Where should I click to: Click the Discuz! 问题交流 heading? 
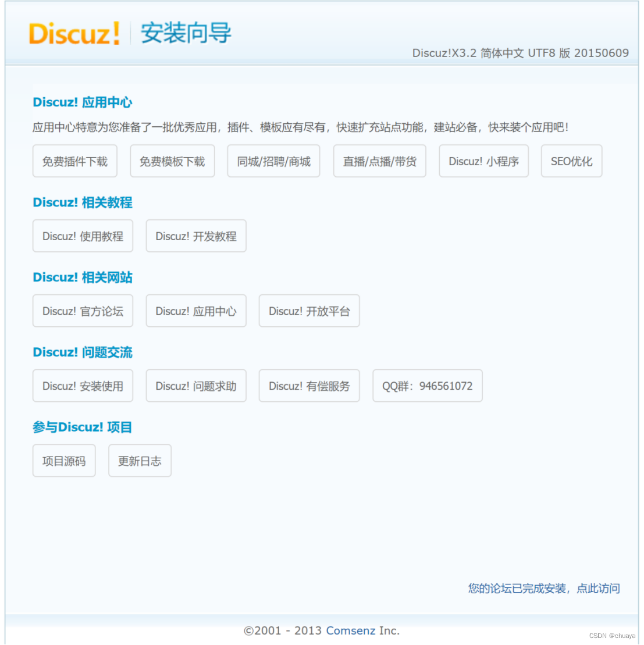[82, 352]
